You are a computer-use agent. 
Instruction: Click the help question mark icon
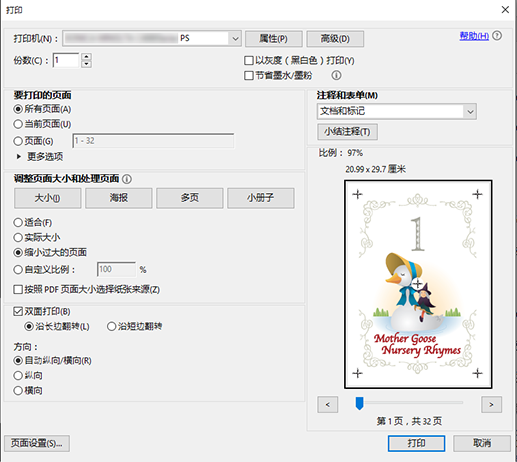[497, 36]
